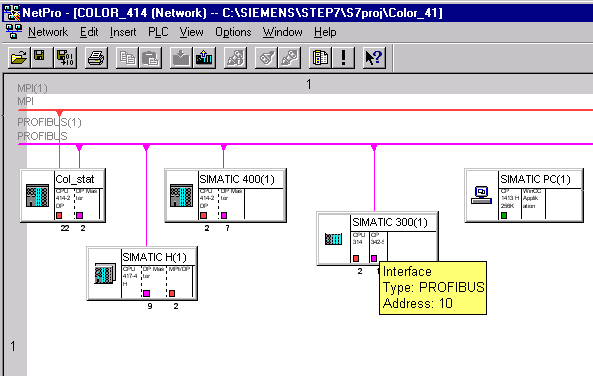593x376 pixels.
Task: Click the Save diskette toolbar icon
Action: (x=41, y=58)
